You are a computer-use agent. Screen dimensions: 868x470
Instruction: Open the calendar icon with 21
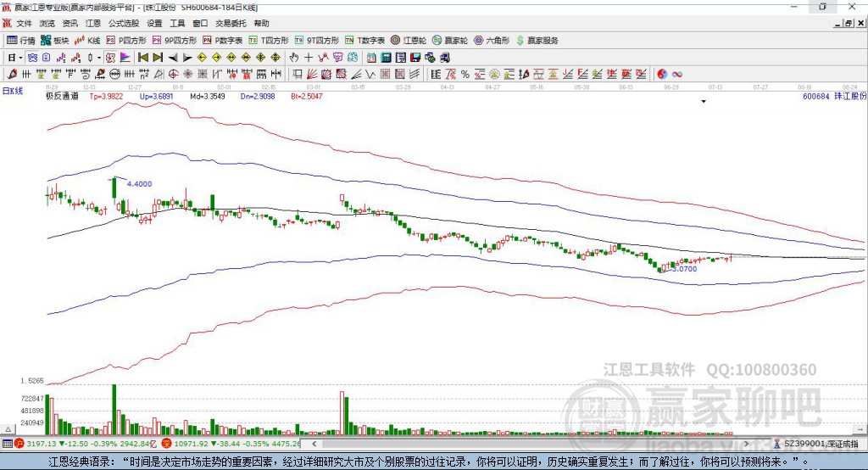click(x=371, y=58)
